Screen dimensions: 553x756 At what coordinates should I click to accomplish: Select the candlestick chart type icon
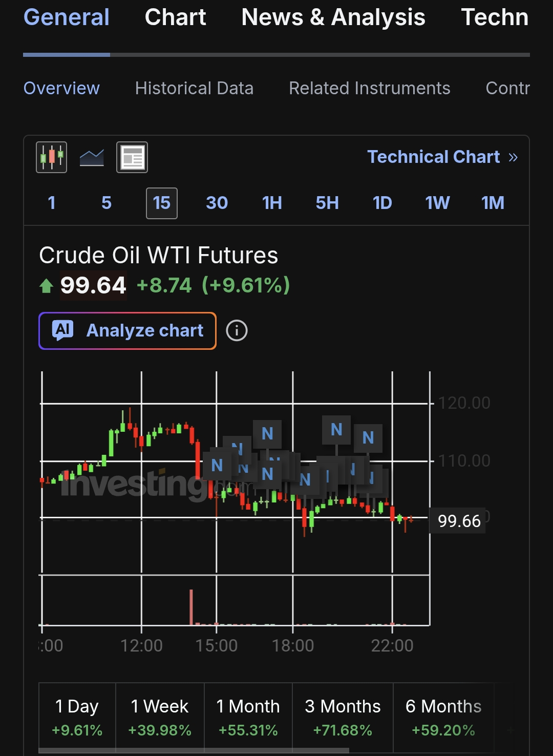(x=51, y=157)
